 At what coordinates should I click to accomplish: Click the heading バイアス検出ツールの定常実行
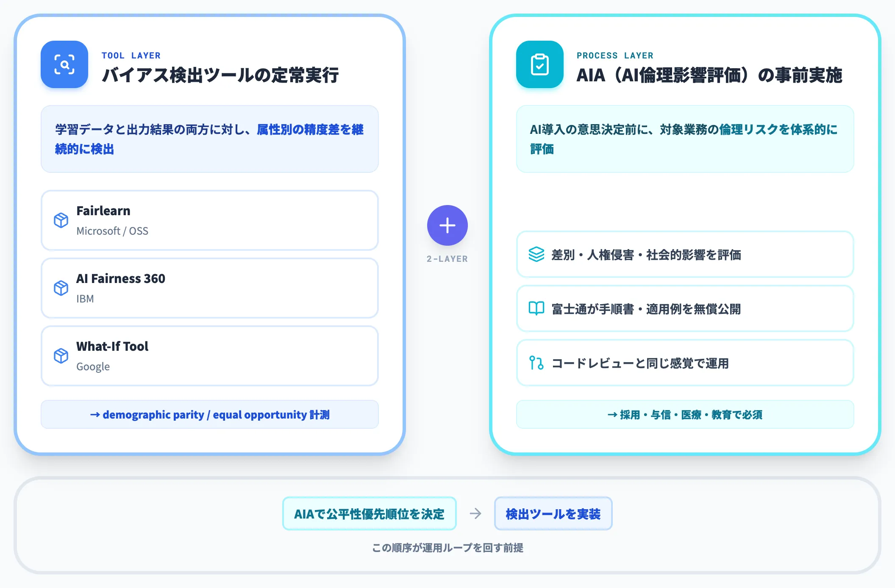pyautogui.click(x=220, y=75)
